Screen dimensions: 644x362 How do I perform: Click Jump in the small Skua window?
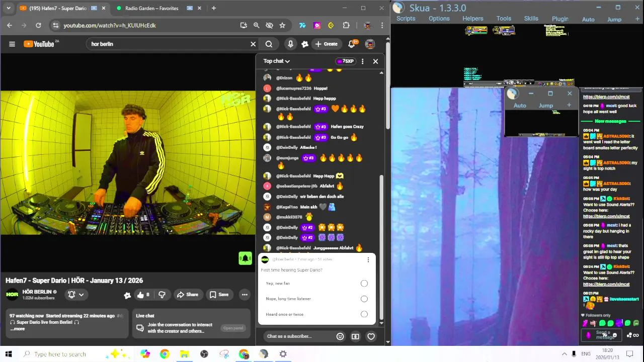tap(546, 106)
